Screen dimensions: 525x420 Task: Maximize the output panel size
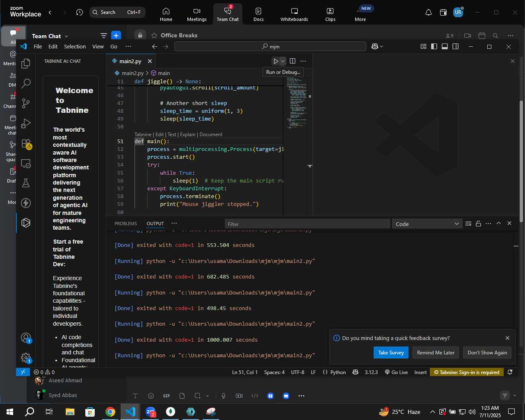[499, 224]
